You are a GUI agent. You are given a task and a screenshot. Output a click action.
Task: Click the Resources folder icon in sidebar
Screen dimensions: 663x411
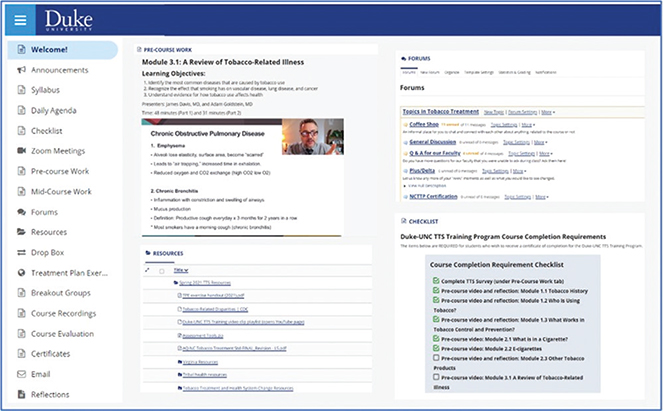(22, 232)
